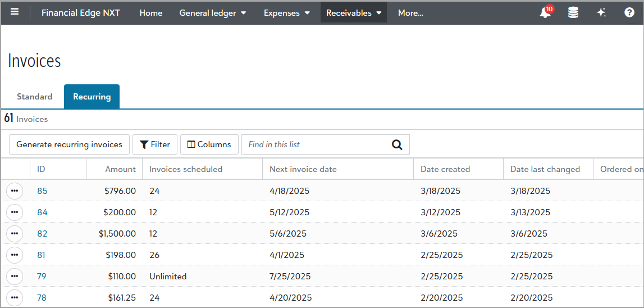
Task: Open the hamburger navigation menu
Action: coord(15,12)
